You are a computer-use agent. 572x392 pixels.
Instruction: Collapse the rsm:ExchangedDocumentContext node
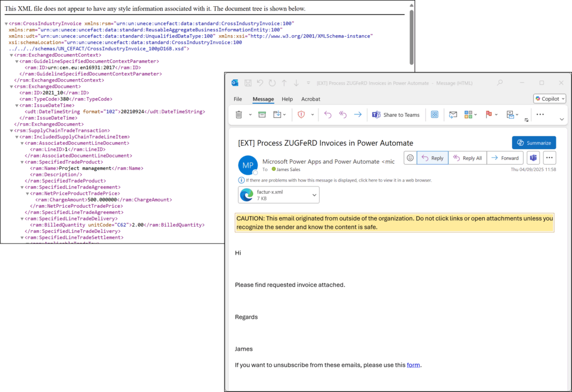[x=11, y=55]
